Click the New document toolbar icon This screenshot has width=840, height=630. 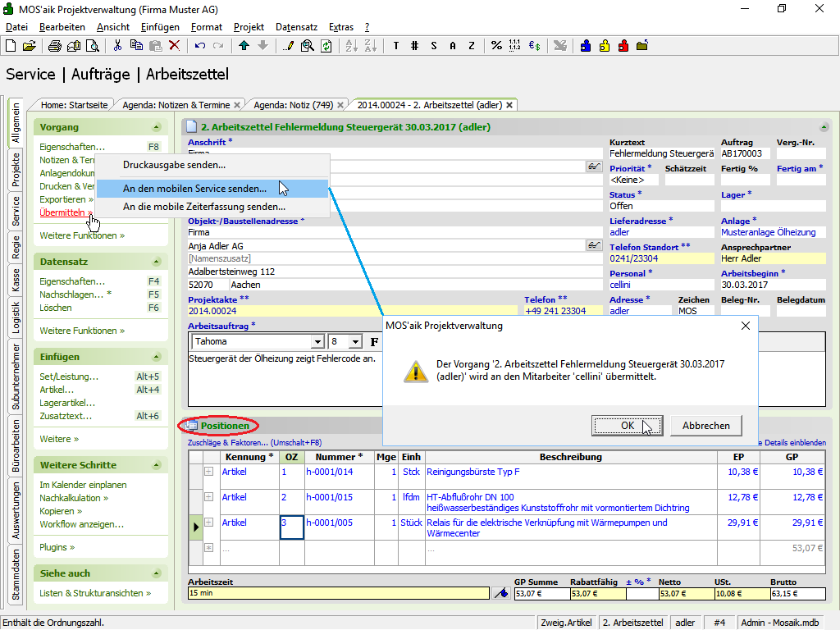pyautogui.click(x=11, y=46)
